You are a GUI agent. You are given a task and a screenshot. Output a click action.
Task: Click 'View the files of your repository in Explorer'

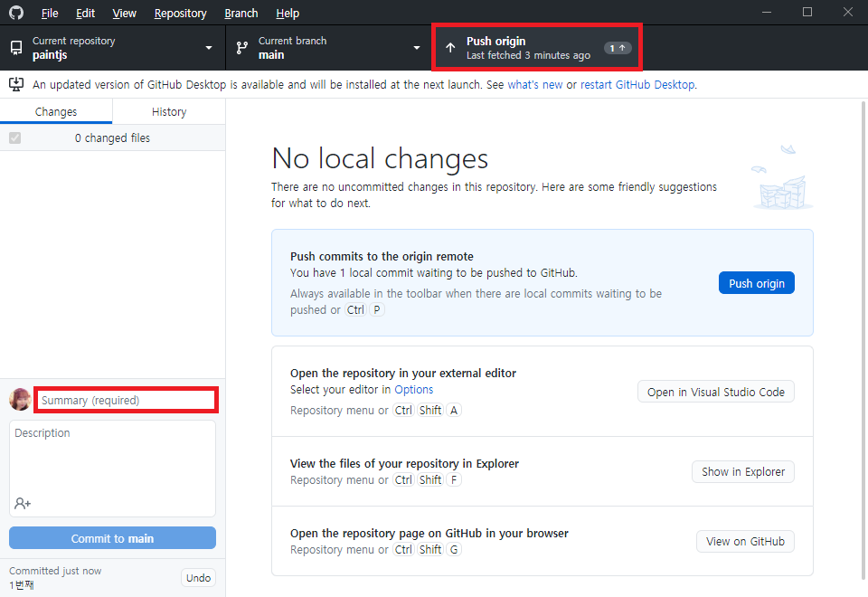click(405, 463)
